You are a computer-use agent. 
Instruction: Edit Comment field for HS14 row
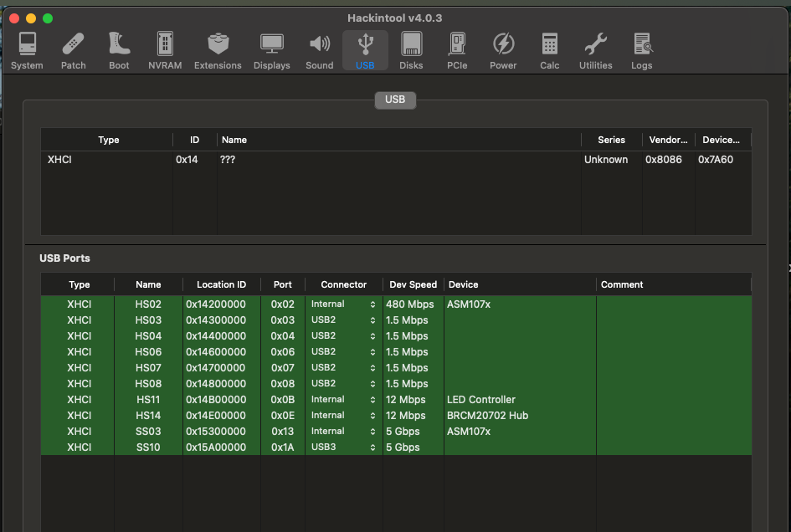(674, 416)
